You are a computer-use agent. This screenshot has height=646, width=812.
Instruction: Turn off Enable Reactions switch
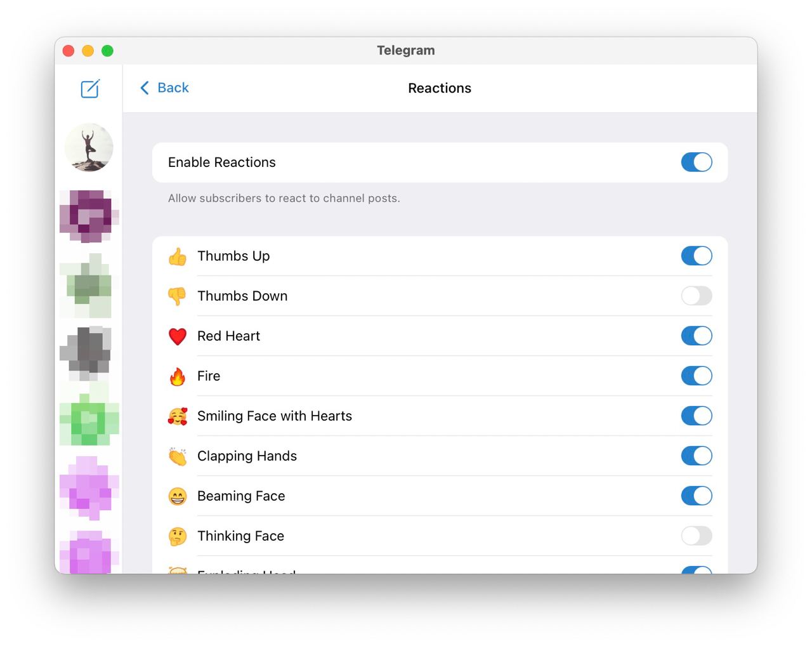tap(697, 162)
